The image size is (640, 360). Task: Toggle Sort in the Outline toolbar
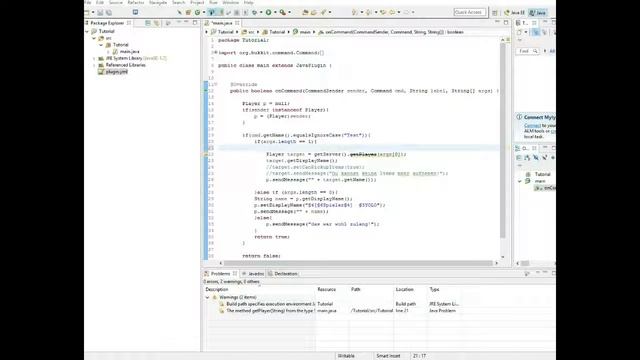(x=527, y=158)
